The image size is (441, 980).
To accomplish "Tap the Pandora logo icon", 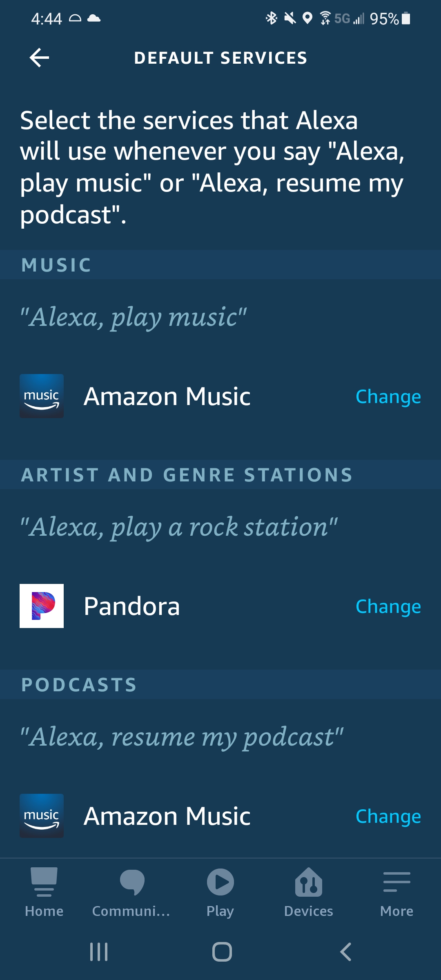I will tap(42, 606).
